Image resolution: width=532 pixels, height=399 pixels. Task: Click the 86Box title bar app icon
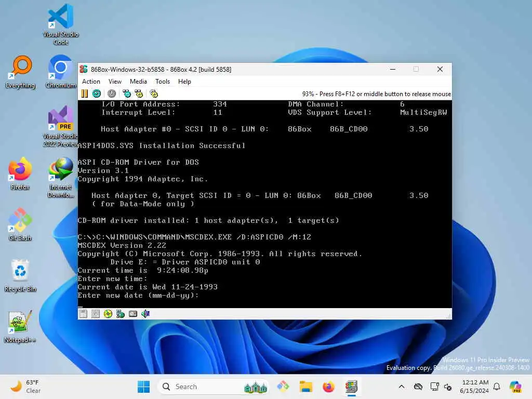click(x=84, y=69)
